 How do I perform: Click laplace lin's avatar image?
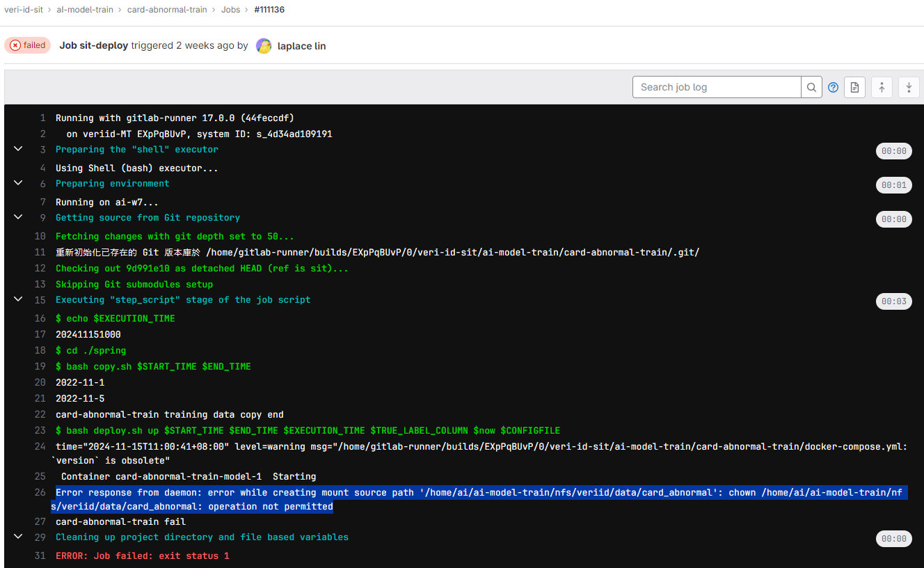coord(264,46)
